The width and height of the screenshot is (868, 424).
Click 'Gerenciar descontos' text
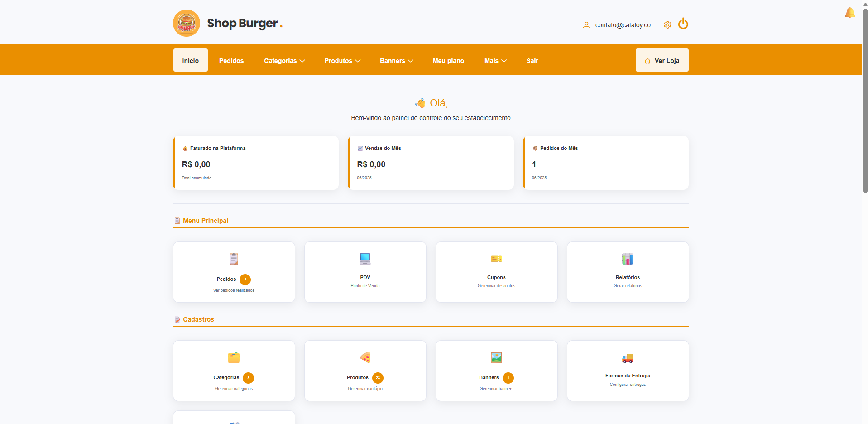coord(496,286)
